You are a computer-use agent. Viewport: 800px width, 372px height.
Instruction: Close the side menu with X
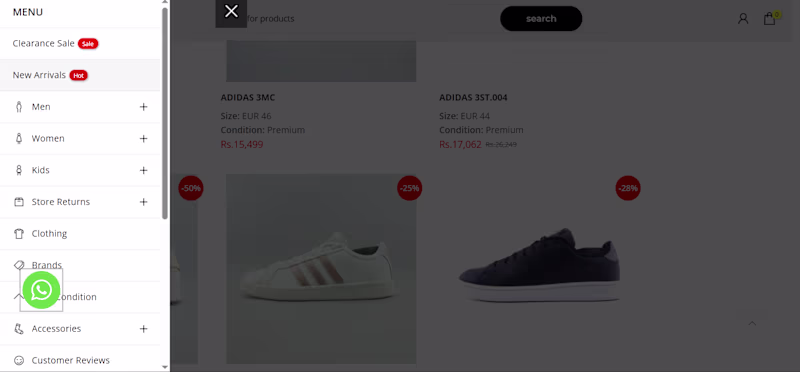[x=231, y=11]
